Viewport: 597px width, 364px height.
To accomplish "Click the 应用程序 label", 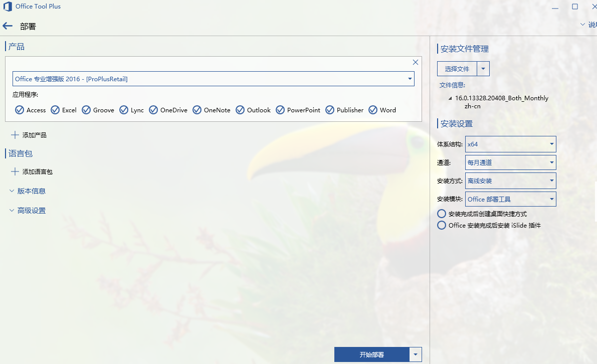I will coord(26,94).
